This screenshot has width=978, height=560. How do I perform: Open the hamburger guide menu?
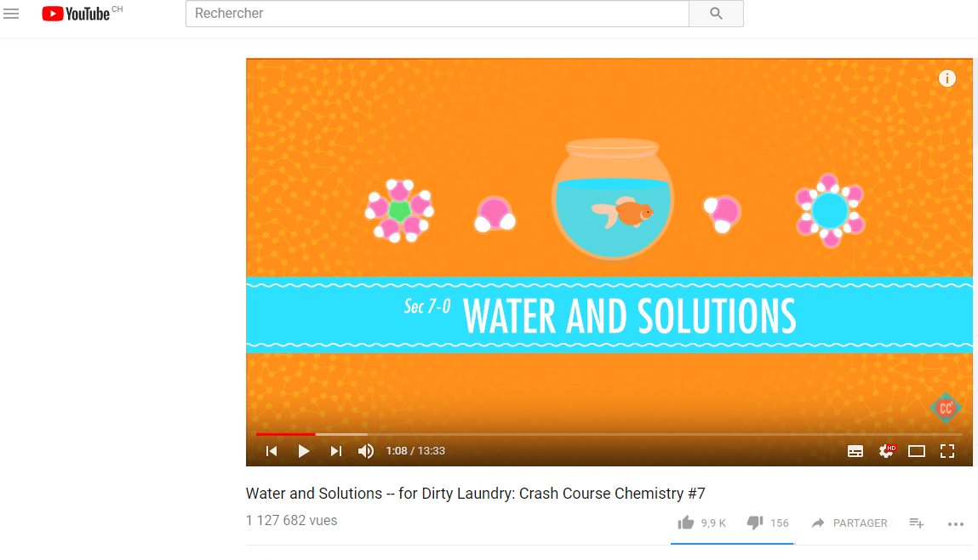click(11, 14)
